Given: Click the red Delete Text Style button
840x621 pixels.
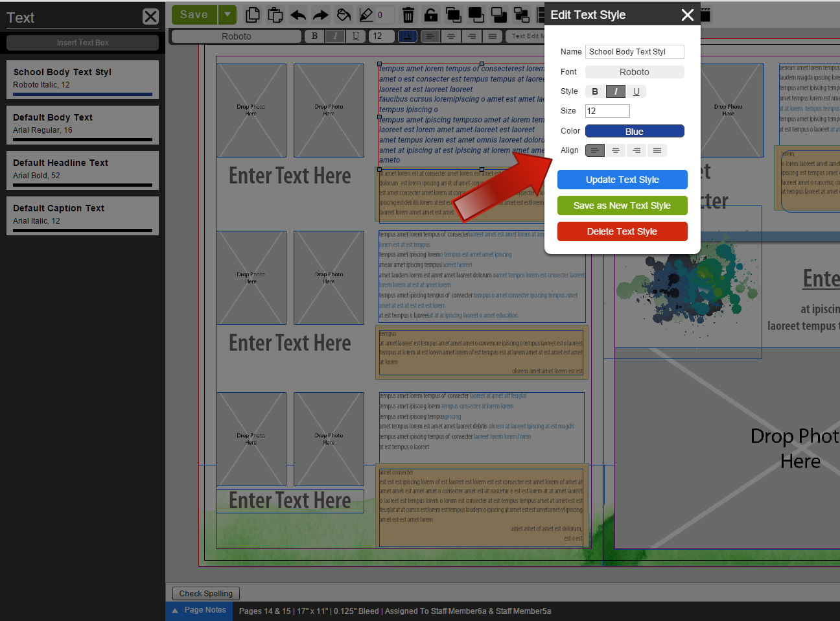Looking at the screenshot, I should (622, 231).
